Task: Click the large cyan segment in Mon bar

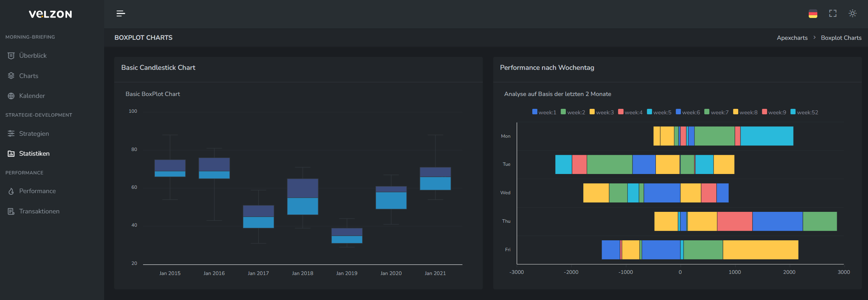Action: pos(767,136)
